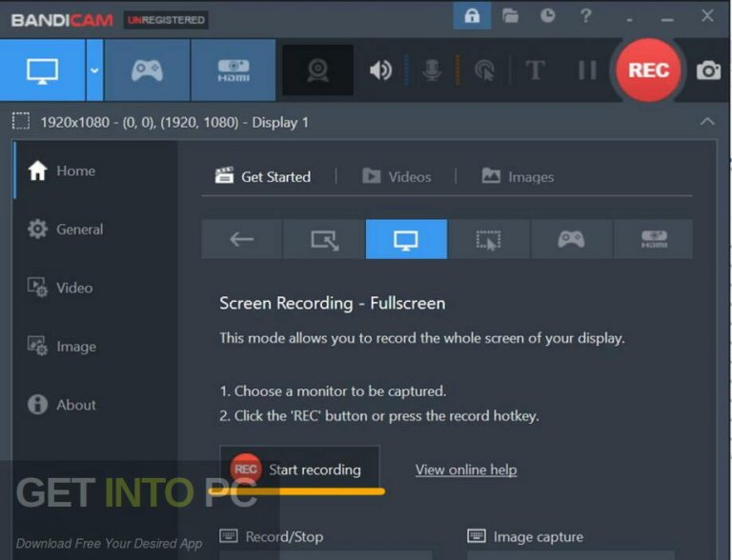Open the scheduled recording clock icon
Viewport: 732px width, 560px height.
(547, 15)
